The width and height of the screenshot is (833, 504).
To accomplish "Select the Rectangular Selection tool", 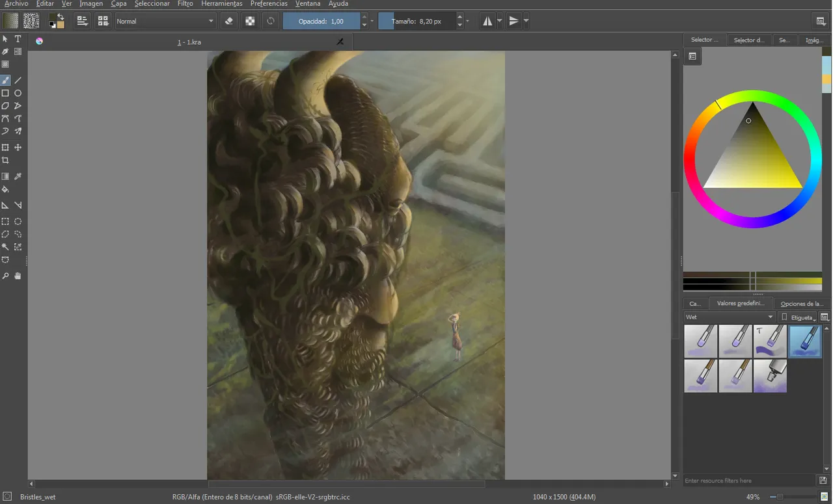I will click(x=5, y=221).
